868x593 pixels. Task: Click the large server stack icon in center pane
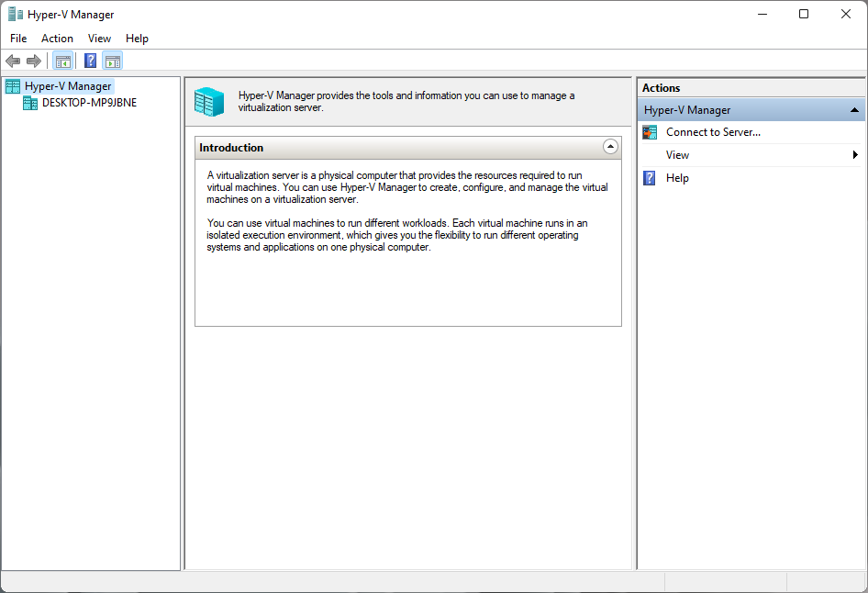click(x=209, y=102)
